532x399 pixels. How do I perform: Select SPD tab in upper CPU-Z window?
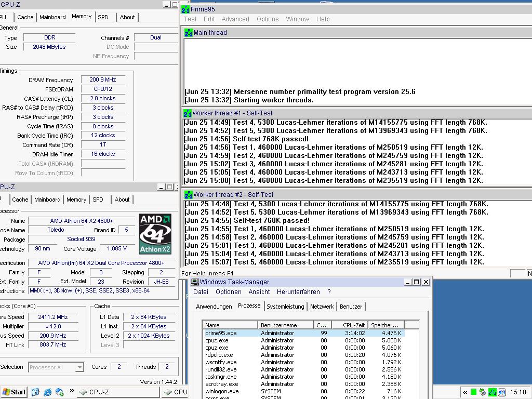click(103, 17)
